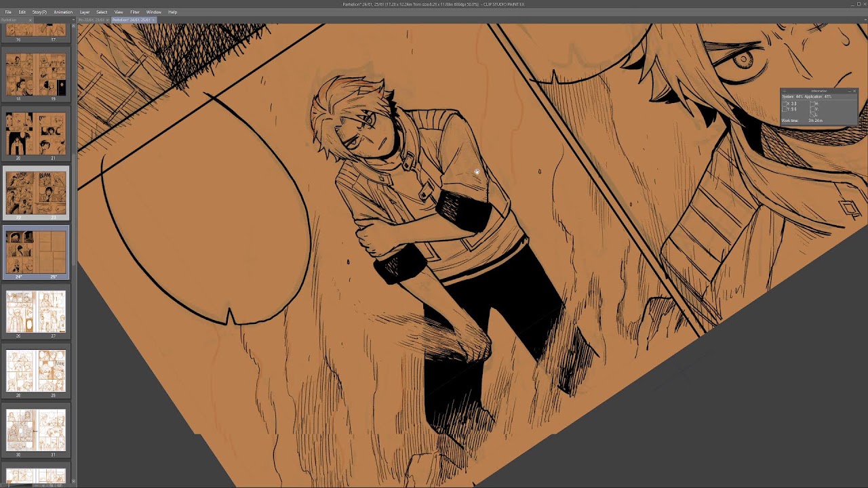Close the Parhelion 24/61, 25/61 tab
The image size is (868, 488).
154,20
